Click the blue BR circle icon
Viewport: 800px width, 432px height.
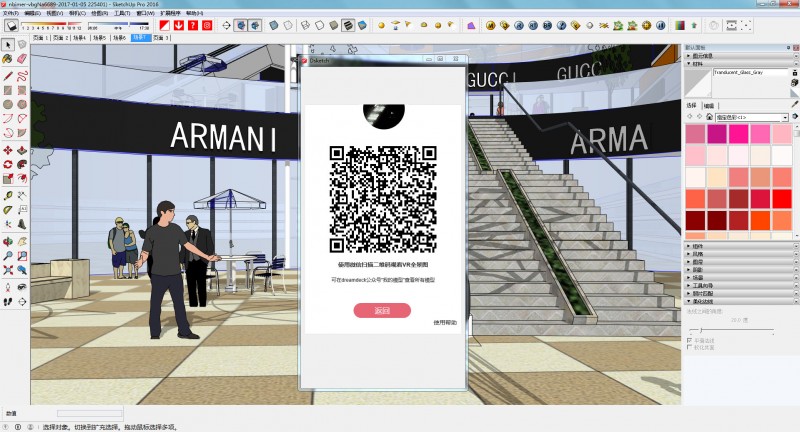coord(547,25)
